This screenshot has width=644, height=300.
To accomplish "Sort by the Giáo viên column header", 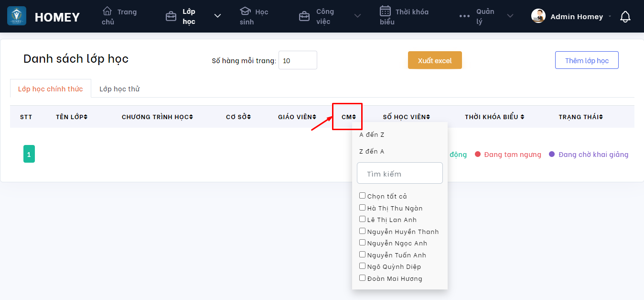I will click(297, 117).
